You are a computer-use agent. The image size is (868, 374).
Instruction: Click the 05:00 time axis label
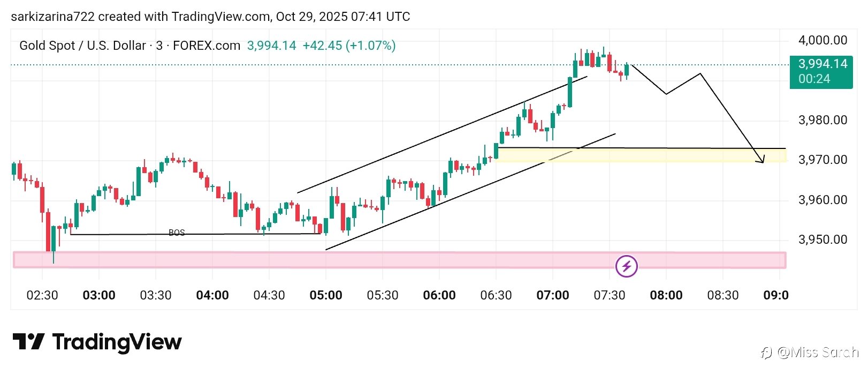point(326,295)
